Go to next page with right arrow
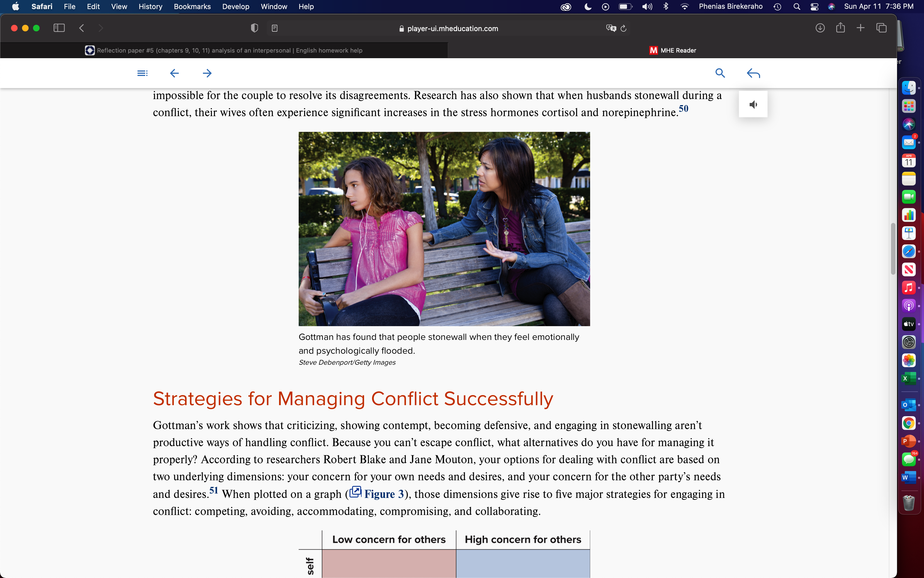 point(207,73)
